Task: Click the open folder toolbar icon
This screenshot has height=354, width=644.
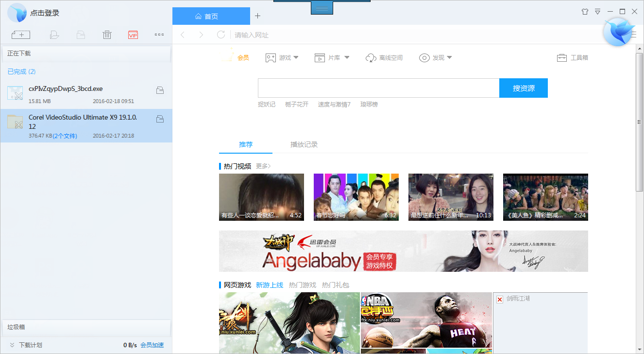Action: click(81, 35)
